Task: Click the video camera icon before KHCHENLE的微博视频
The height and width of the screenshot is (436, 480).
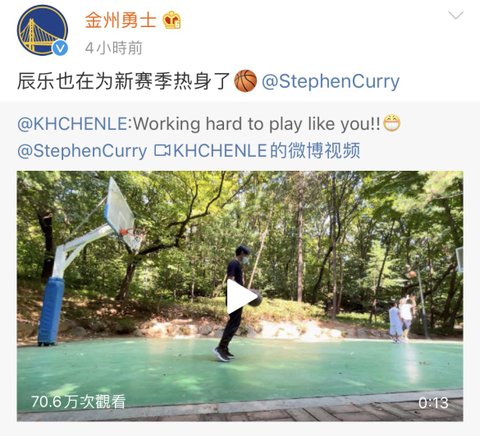Action: tap(162, 151)
